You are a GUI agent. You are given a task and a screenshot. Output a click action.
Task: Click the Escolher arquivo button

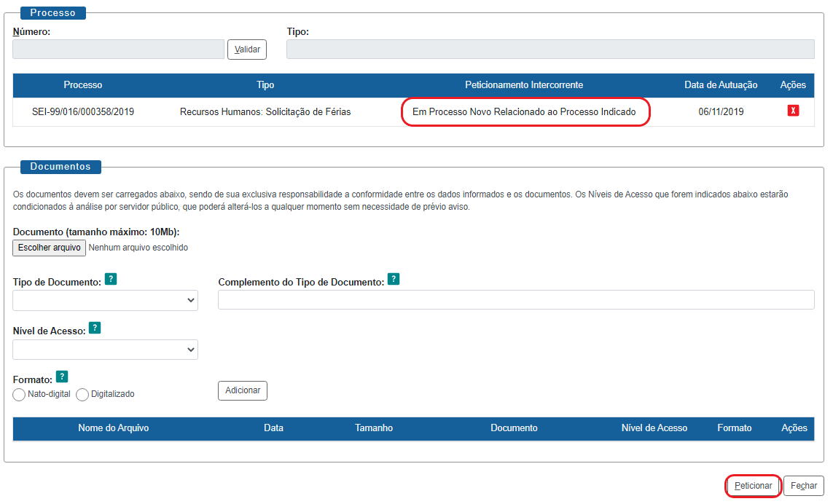pyautogui.click(x=49, y=248)
